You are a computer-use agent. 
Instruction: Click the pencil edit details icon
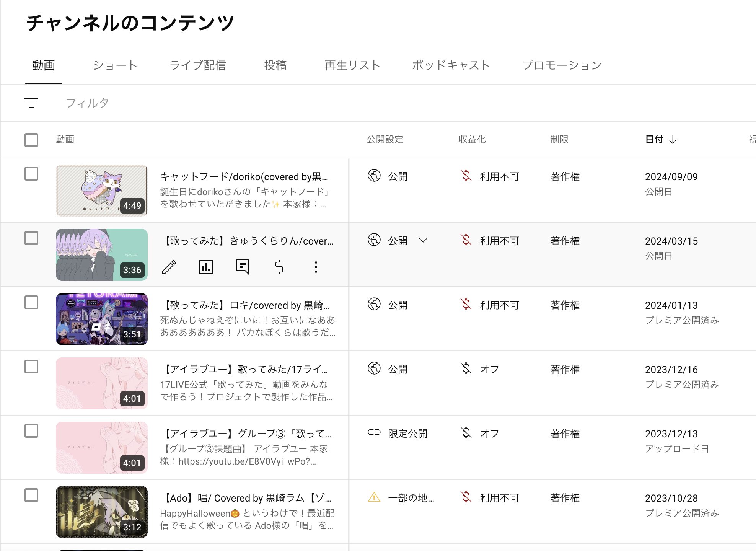click(169, 267)
